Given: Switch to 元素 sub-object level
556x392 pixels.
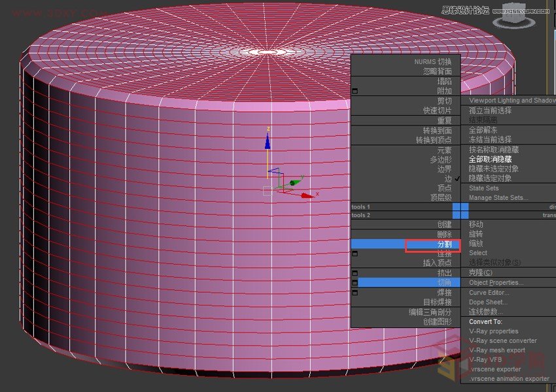Looking at the screenshot, I should 444,150.
